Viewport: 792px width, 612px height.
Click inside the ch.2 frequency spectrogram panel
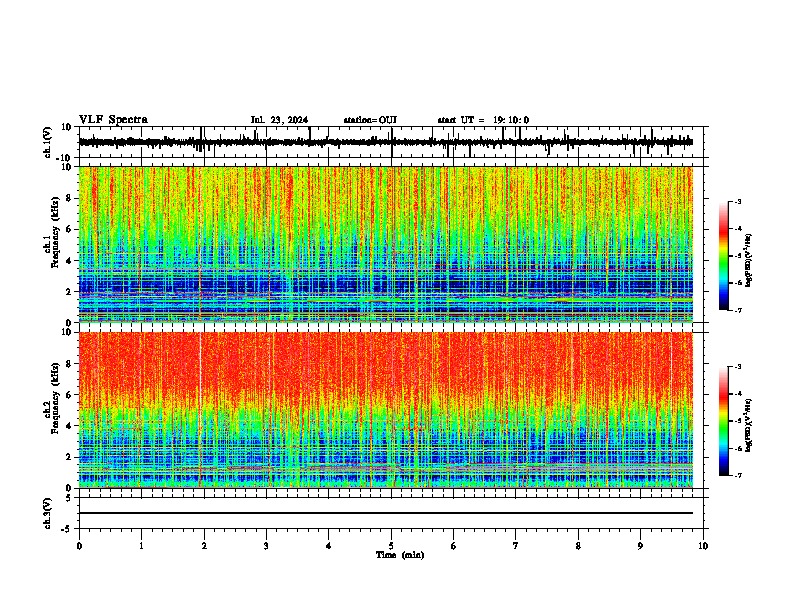[x=386, y=410]
